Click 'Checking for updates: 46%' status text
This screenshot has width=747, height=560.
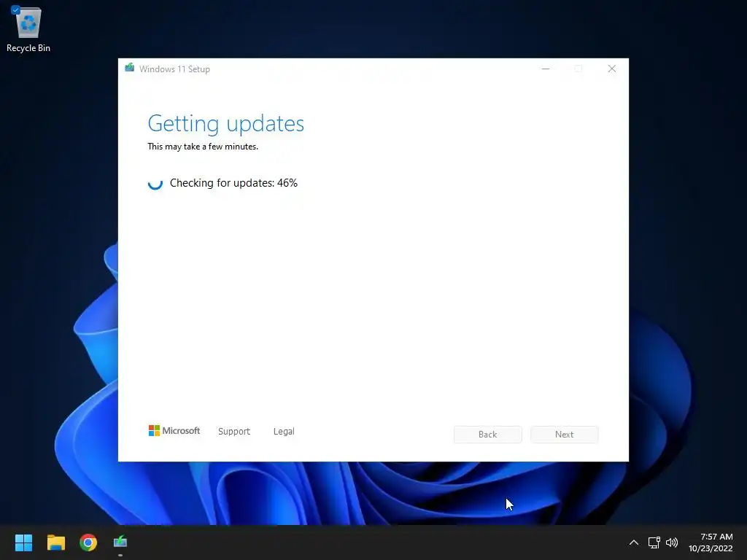[x=233, y=183]
